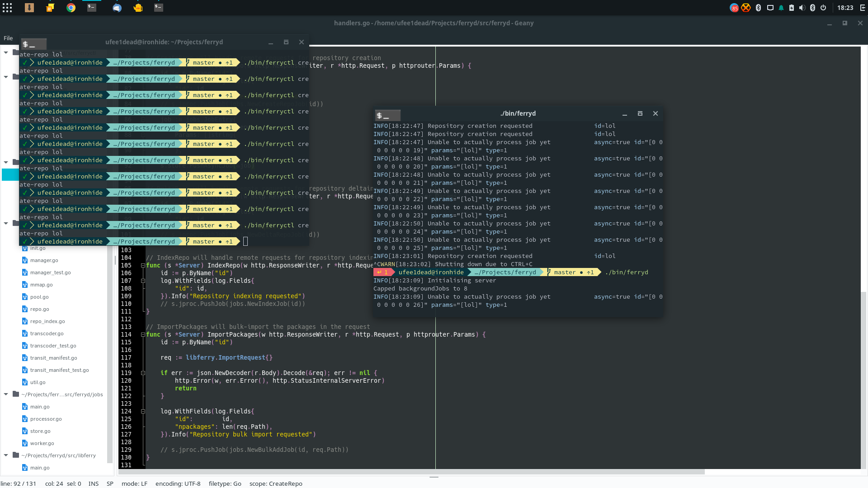Open manager_test.go from the file tree
This screenshot has height=488, width=868.
pyautogui.click(x=50, y=272)
